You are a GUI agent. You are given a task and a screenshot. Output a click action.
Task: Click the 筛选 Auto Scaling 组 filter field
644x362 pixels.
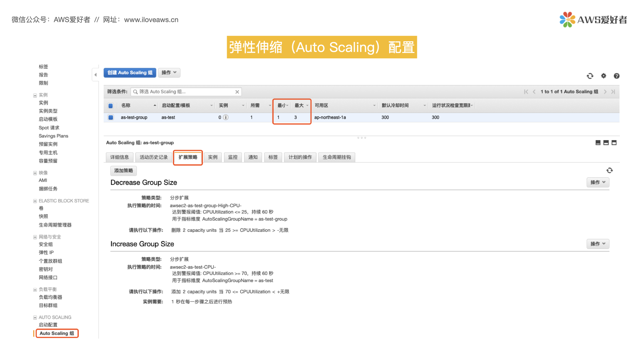pyautogui.click(x=186, y=92)
